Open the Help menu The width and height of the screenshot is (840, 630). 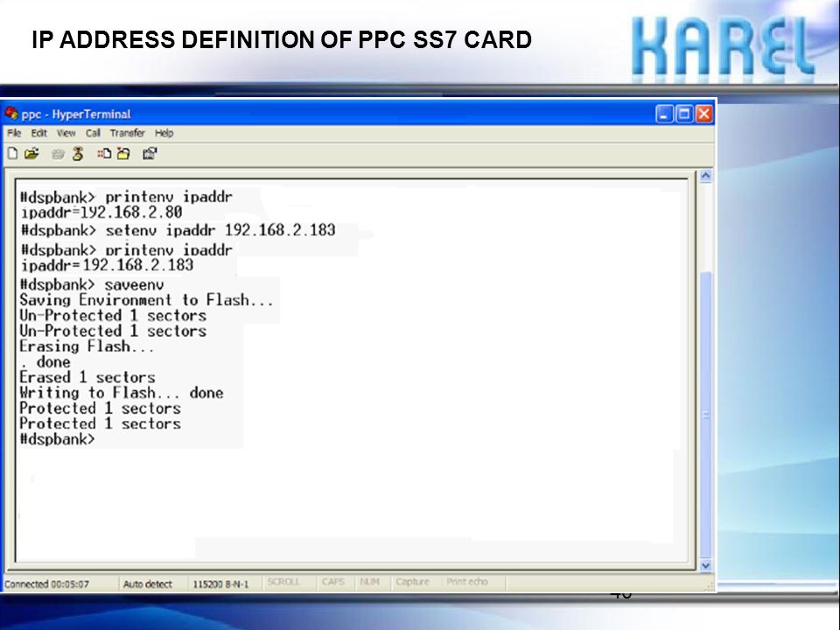pos(164,133)
